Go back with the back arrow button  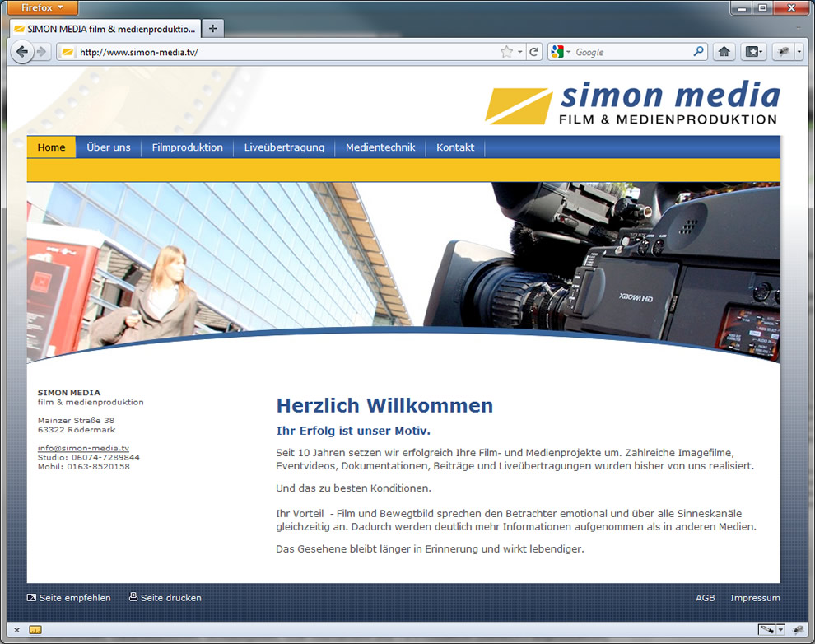(x=22, y=52)
